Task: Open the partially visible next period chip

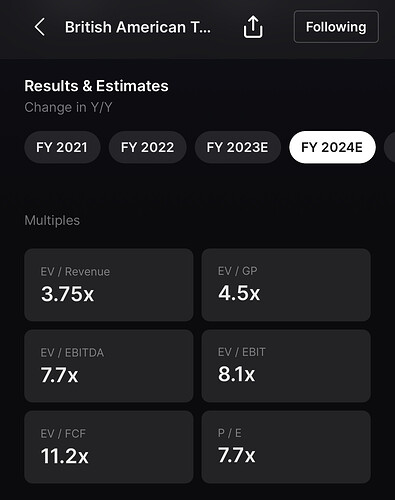Action: pyautogui.click(x=390, y=147)
